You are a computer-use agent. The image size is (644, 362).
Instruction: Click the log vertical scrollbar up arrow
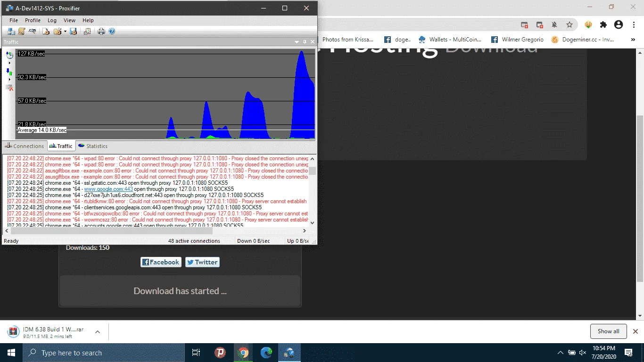pyautogui.click(x=312, y=160)
